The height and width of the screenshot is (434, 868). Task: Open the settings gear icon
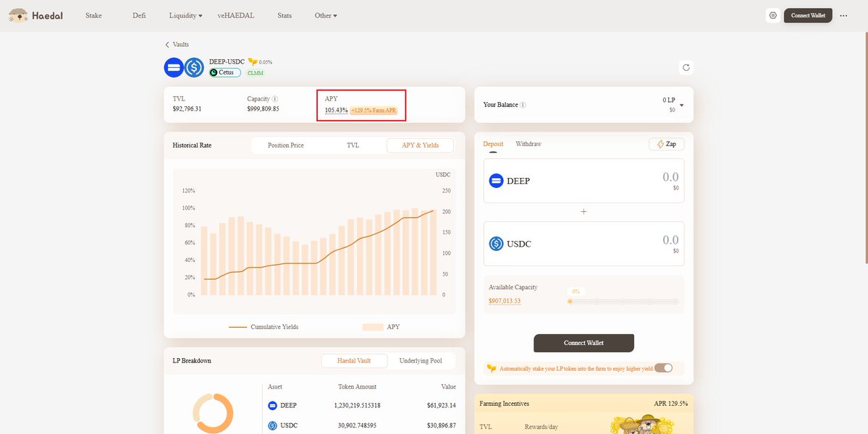pyautogui.click(x=772, y=15)
